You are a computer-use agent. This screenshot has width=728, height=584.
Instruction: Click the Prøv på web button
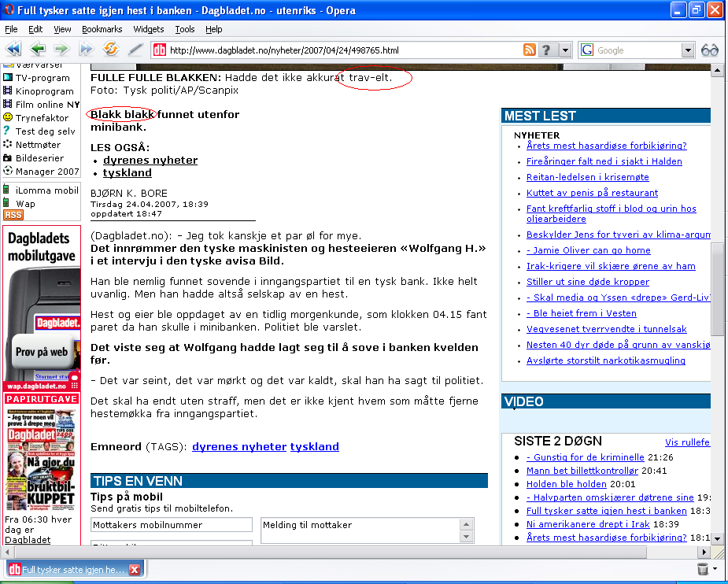(x=42, y=352)
